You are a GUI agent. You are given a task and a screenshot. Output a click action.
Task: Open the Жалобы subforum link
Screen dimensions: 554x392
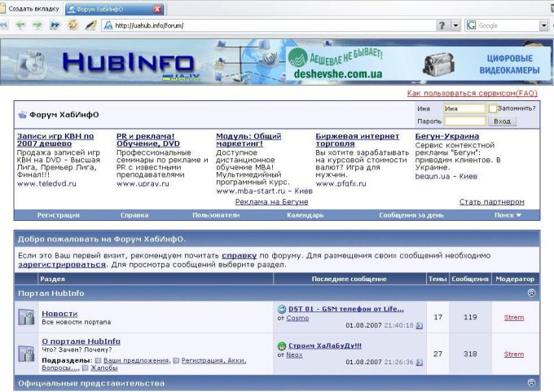[x=104, y=368]
